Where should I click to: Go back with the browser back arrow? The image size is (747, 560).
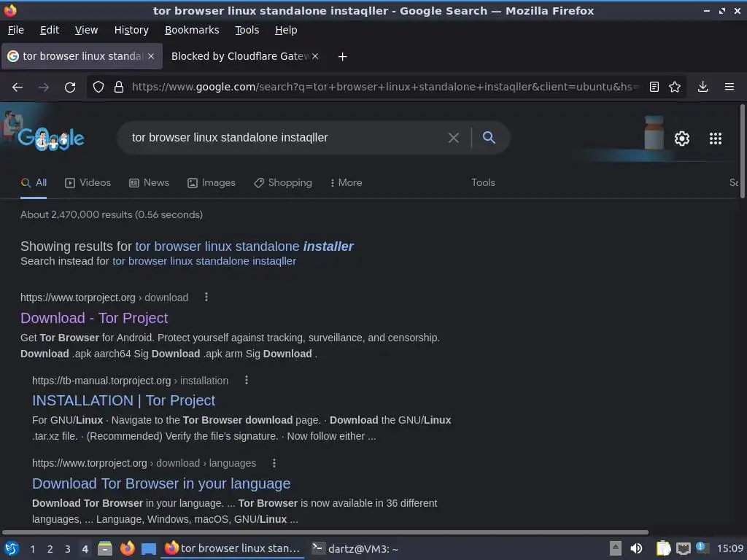point(18,87)
